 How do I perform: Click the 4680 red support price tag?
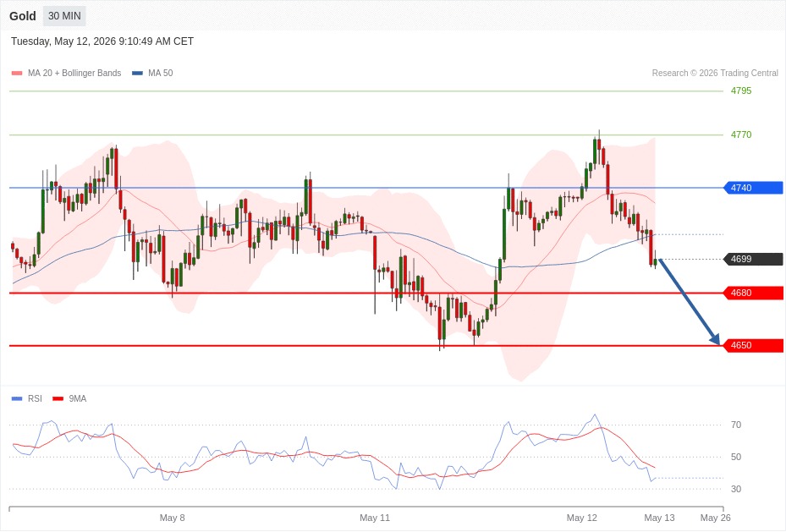tap(753, 293)
